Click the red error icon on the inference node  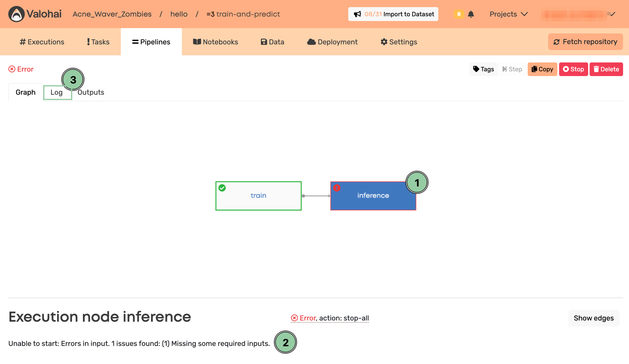click(337, 188)
